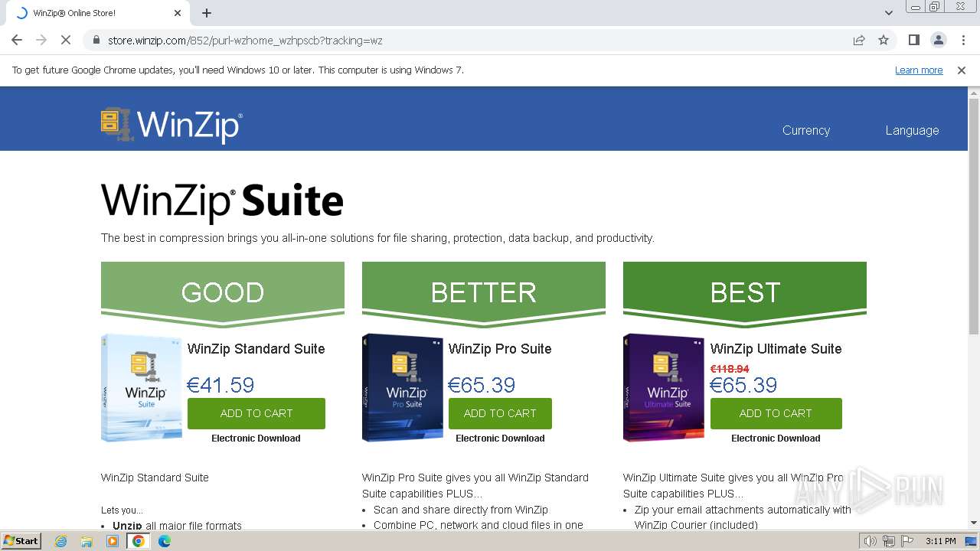
Task: Launch Microsoft Edge from the taskbar
Action: click(x=165, y=541)
